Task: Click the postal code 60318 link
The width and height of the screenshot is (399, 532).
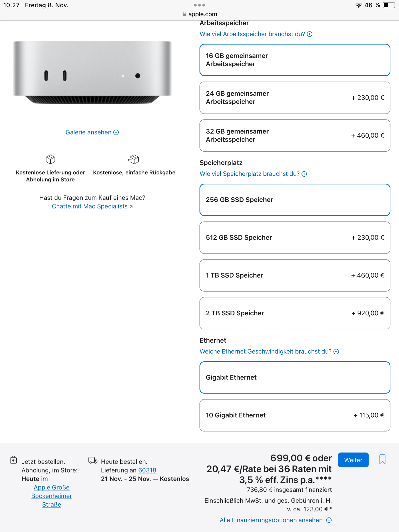Action: [x=147, y=470]
